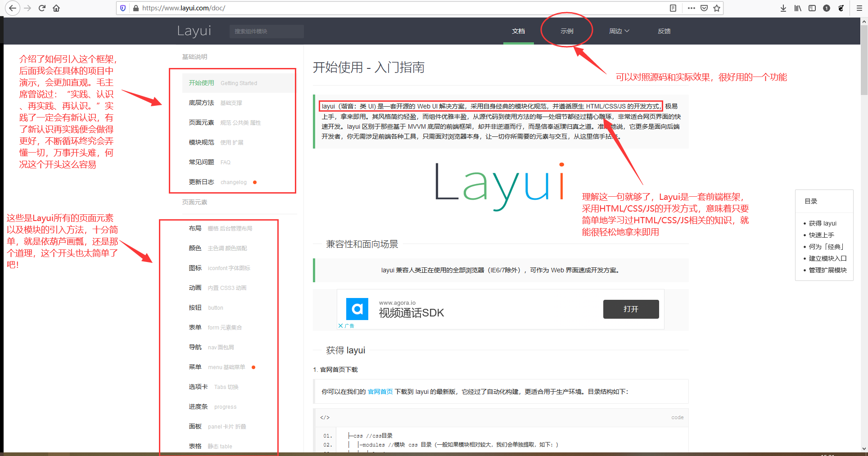Bookmark this page using the star icon
This screenshot has height=456, width=868.
pyautogui.click(x=717, y=8)
